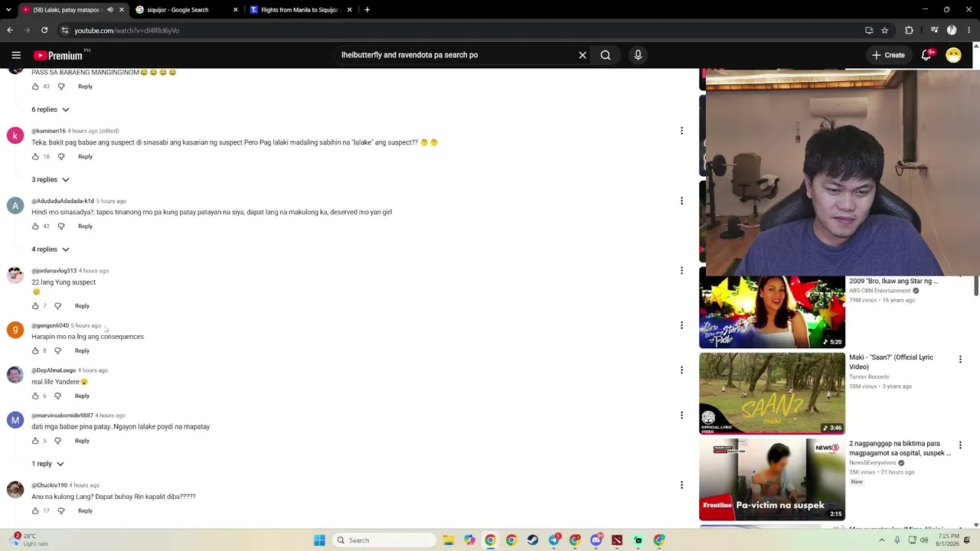Open the YouTube account avatar menu
Screen dimensions: 980x551
(953, 55)
